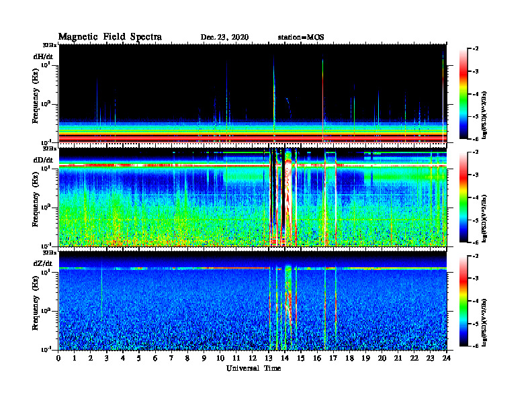
Task: Click the 32Hz label atop dD/dt panel
Action: point(50,148)
